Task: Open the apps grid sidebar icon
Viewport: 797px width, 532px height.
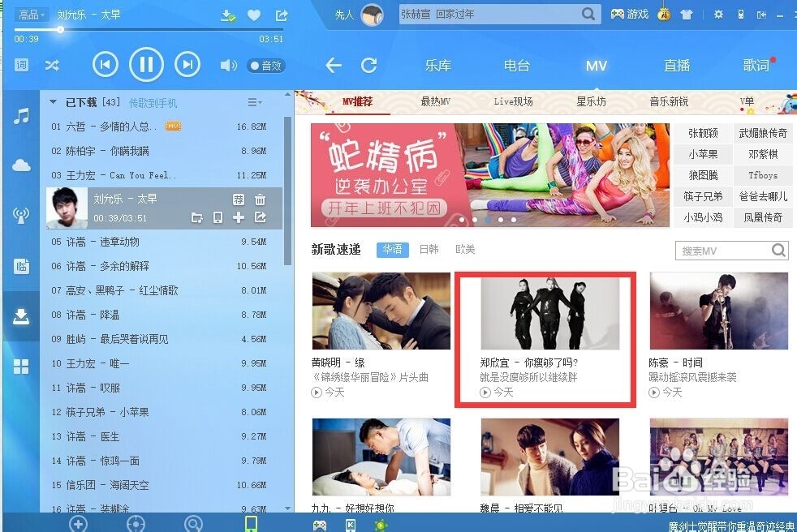Action: [21, 366]
